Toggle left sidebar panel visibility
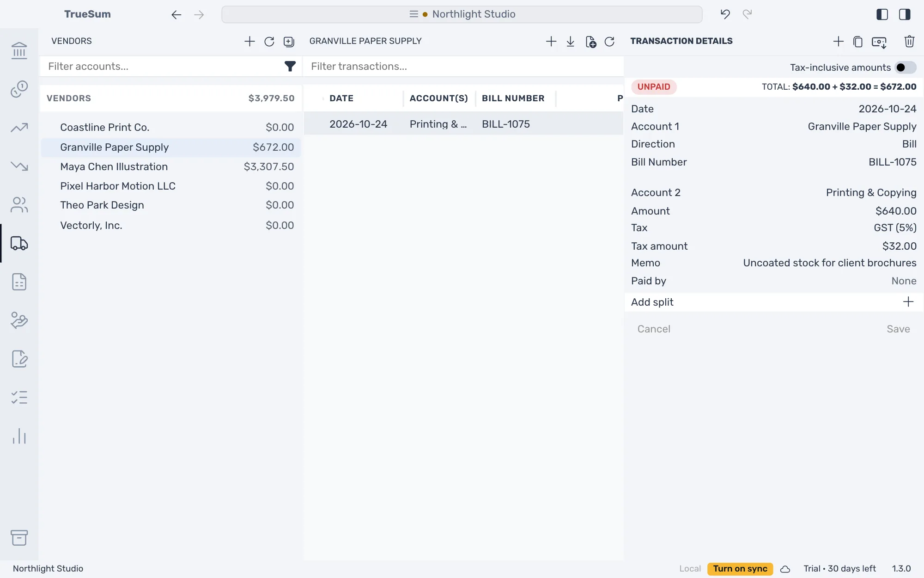The height and width of the screenshot is (578, 924). [x=882, y=14]
